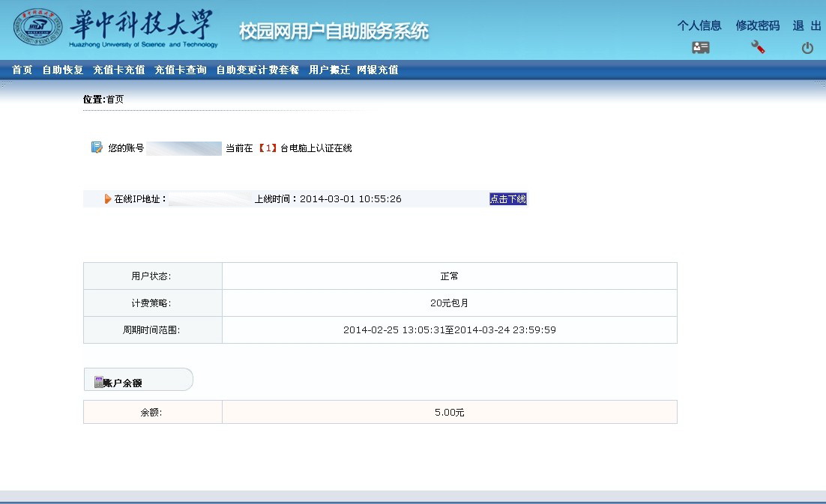
Task: Click the wrench icon under 修改密码
Action: pos(757,46)
